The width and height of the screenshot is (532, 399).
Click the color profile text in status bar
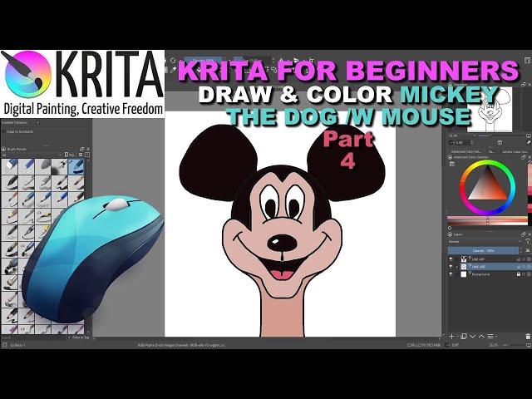tap(181, 345)
